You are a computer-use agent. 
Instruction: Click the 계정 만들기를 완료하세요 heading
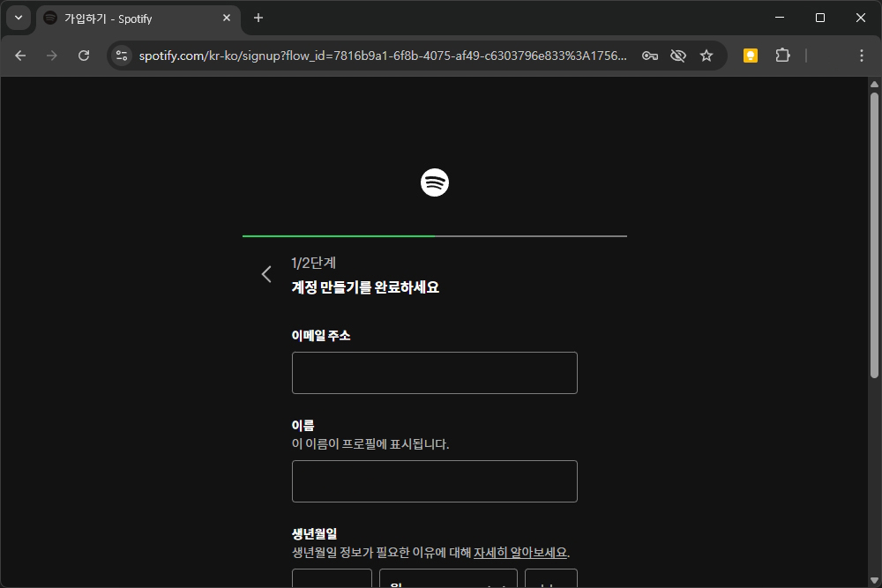click(365, 287)
